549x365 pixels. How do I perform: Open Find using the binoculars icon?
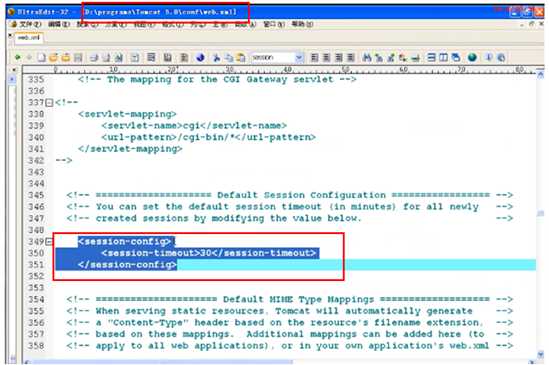(367, 57)
